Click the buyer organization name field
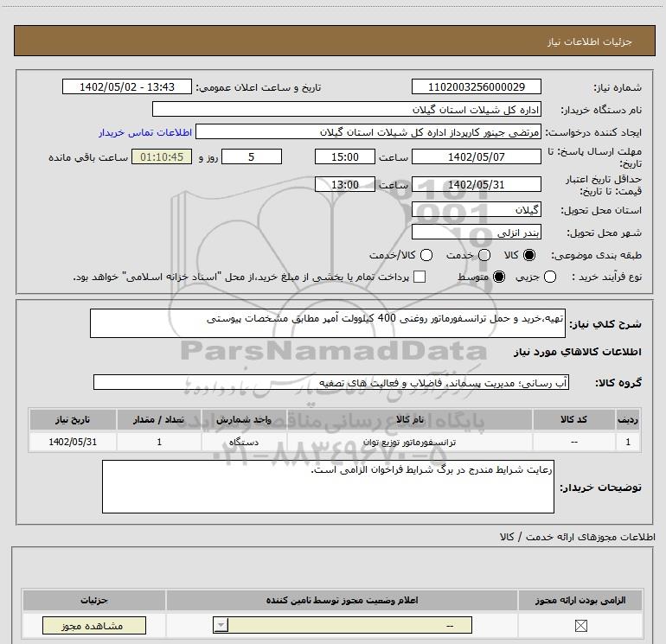Image resolution: width=666 pixels, height=644 pixels. pos(347,109)
